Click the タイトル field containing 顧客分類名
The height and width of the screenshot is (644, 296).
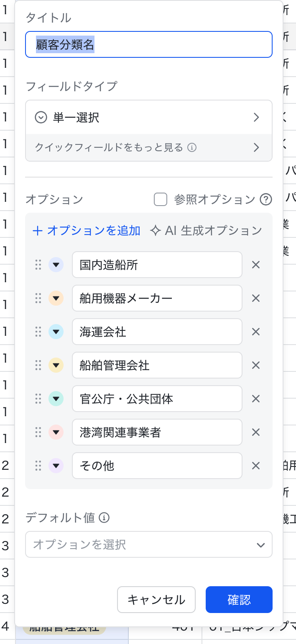click(148, 44)
